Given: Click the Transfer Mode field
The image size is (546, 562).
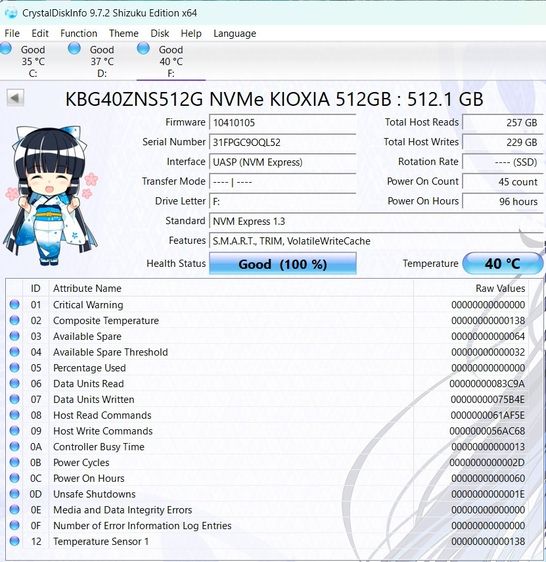Looking at the screenshot, I should [283, 182].
